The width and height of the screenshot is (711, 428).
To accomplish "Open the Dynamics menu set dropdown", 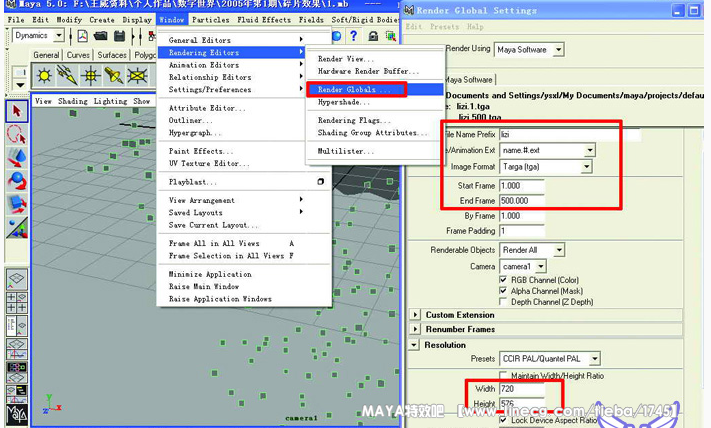I will (59, 35).
